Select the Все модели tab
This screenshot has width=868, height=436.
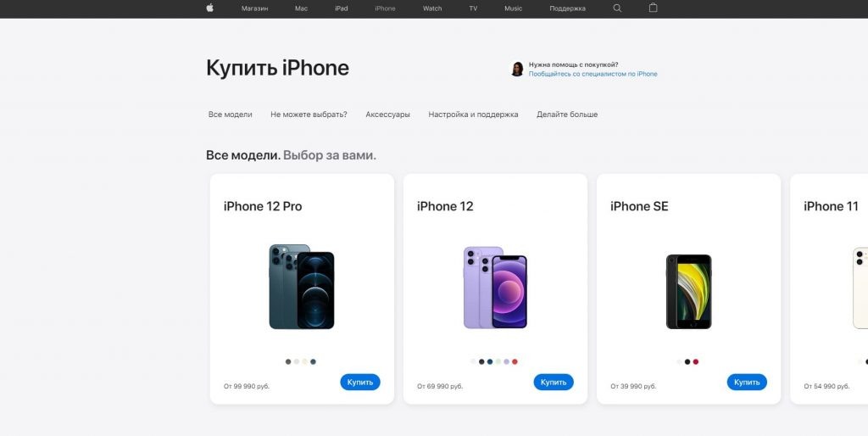coord(231,115)
